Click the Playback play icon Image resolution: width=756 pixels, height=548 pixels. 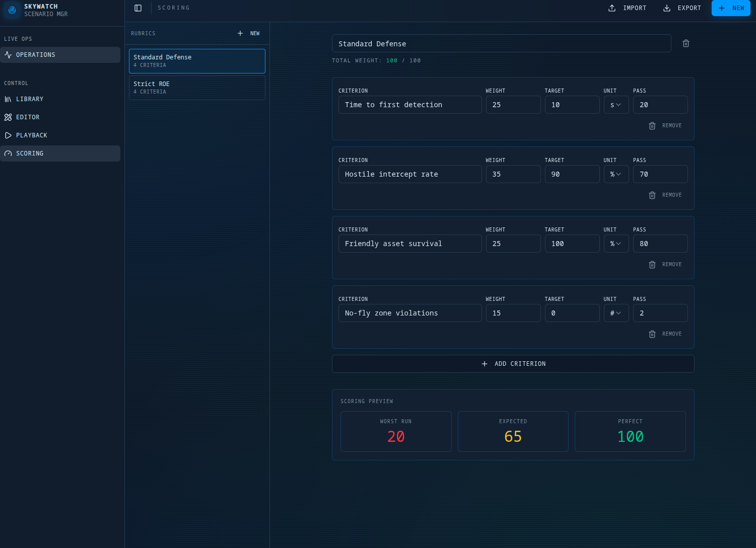pos(8,135)
